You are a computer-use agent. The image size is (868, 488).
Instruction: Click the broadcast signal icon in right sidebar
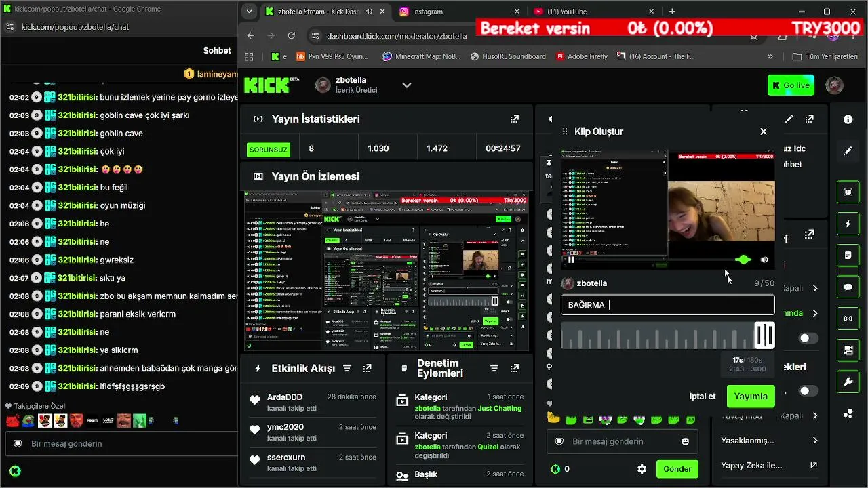848,319
